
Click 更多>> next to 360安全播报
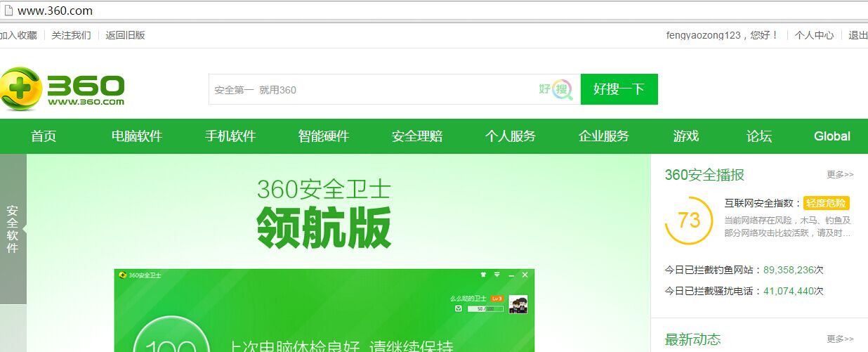(x=841, y=175)
